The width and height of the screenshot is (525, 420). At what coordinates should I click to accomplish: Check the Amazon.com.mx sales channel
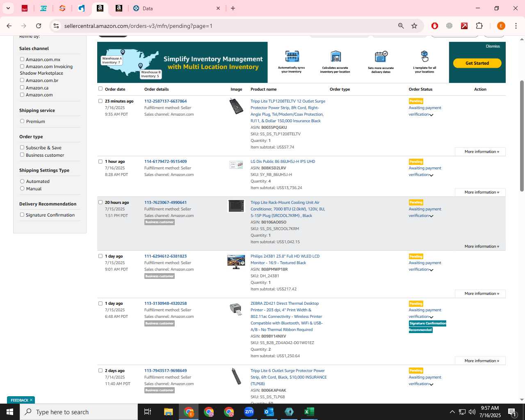click(x=22, y=59)
